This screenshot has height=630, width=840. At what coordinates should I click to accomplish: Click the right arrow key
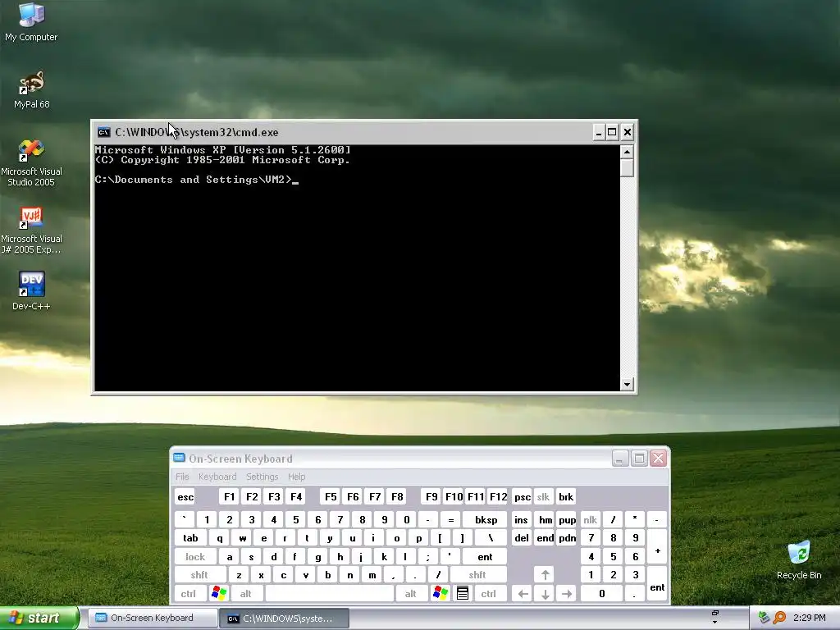(567, 594)
